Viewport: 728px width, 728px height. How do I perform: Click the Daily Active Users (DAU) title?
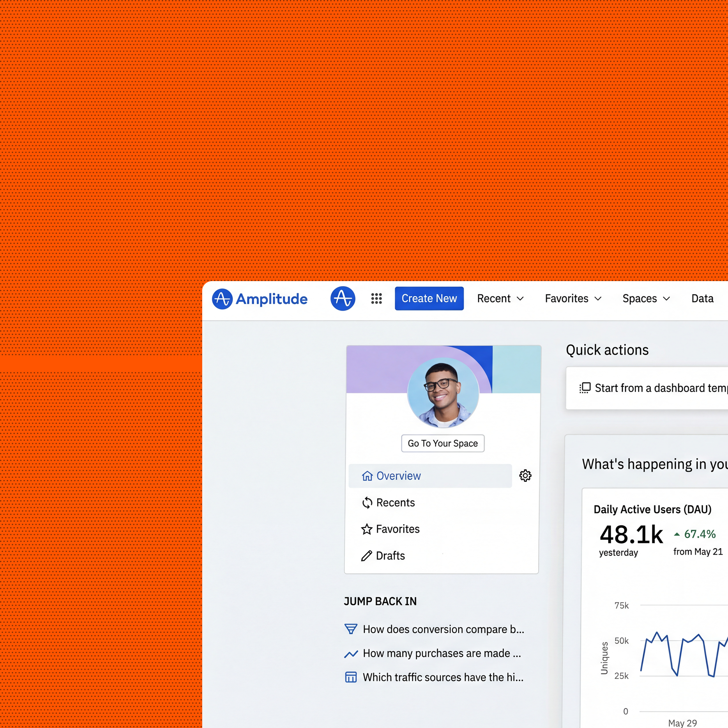pos(652,510)
